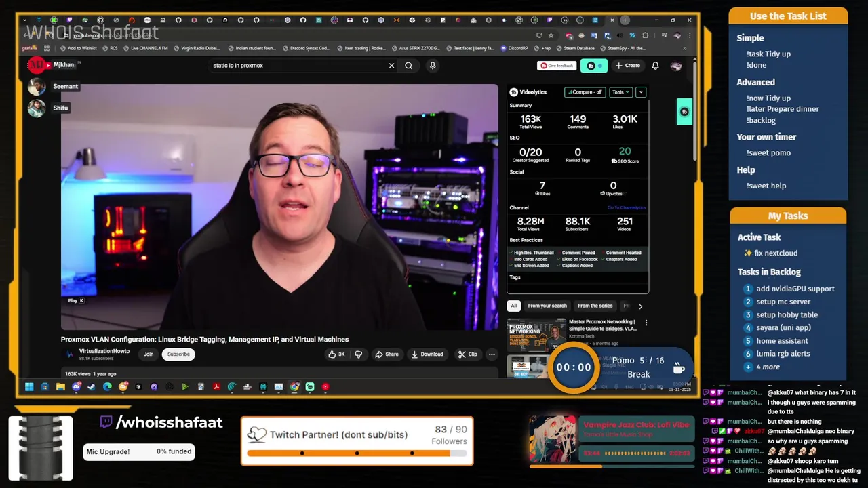The image size is (868, 488).
Task: Open the YouTube account avatar menu
Action: pos(676,66)
